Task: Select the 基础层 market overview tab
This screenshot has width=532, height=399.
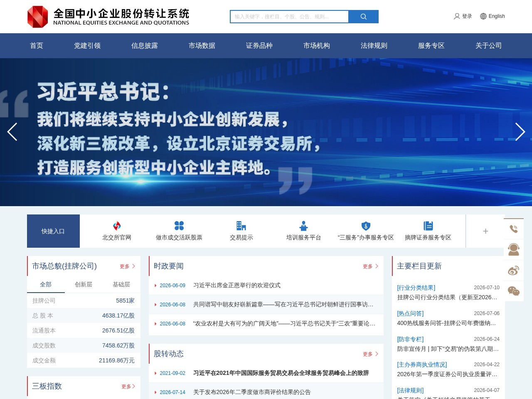Action: (x=121, y=284)
